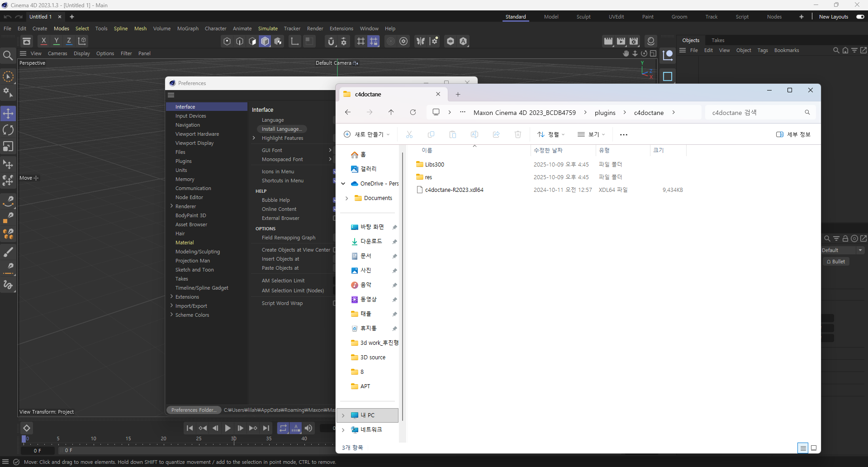This screenshot has height=467, width=868.
Task: Select the Rotate tool
Action: tap(8, 130)
